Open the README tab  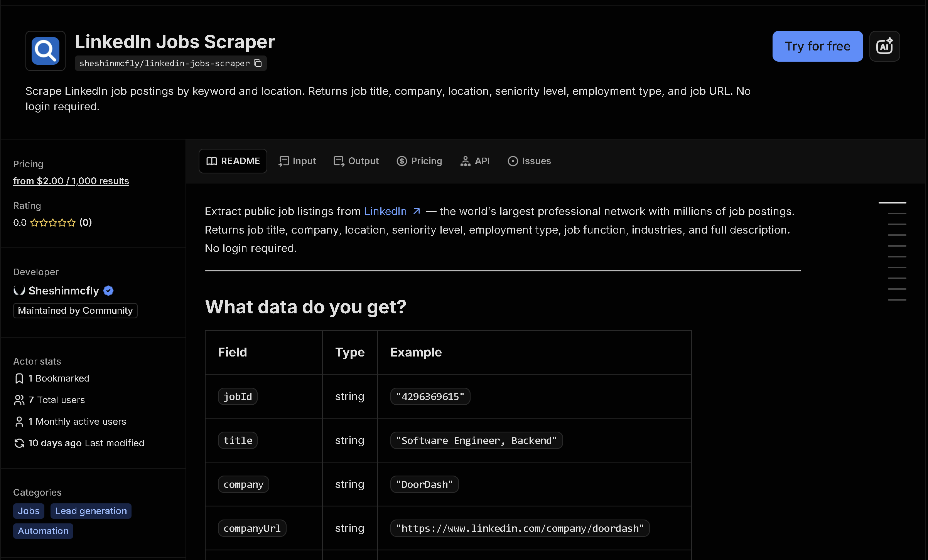(x=233, y=161)
